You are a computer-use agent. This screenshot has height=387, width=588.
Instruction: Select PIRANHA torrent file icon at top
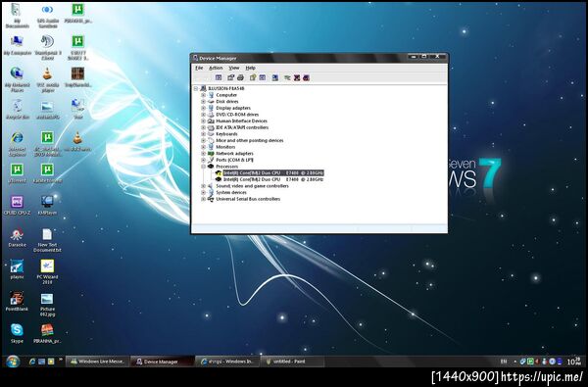(78, 14)
